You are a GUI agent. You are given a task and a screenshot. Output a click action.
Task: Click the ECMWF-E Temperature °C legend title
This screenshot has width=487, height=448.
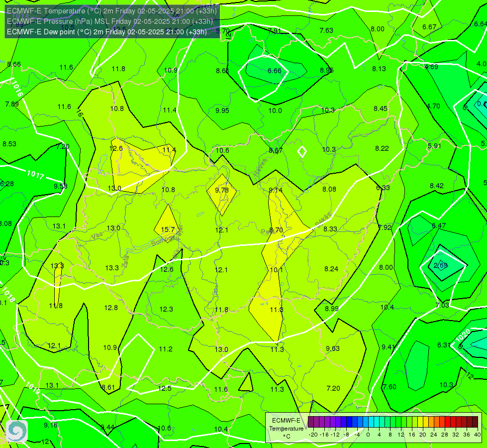(x=286, y=429)
